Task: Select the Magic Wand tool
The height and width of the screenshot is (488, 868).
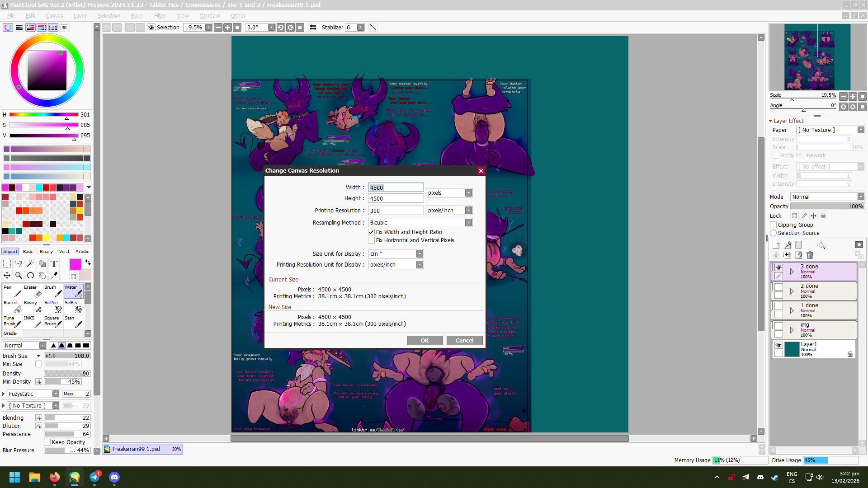Action: tap(30, 264)
